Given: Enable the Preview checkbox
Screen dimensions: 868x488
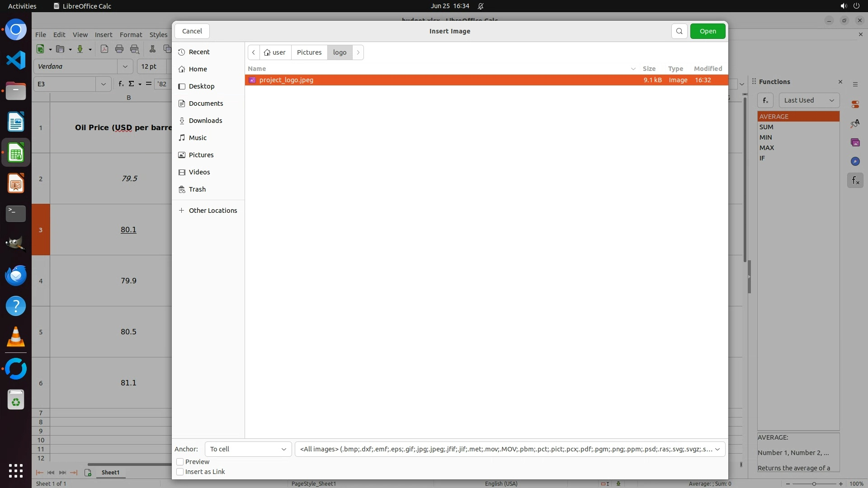Looking at the screenshot, I should (180, 462).
